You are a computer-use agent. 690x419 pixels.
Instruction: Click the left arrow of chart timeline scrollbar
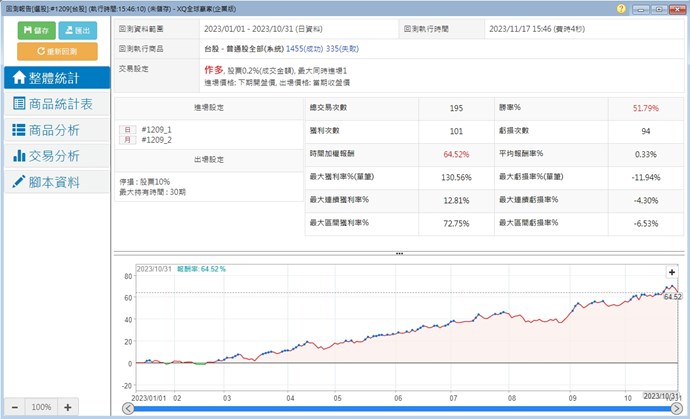tap(126, 408)
